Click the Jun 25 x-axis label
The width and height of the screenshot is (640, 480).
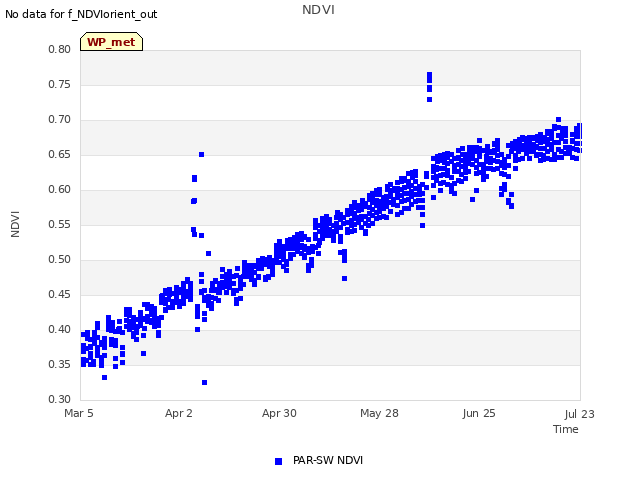click(479, 413)
